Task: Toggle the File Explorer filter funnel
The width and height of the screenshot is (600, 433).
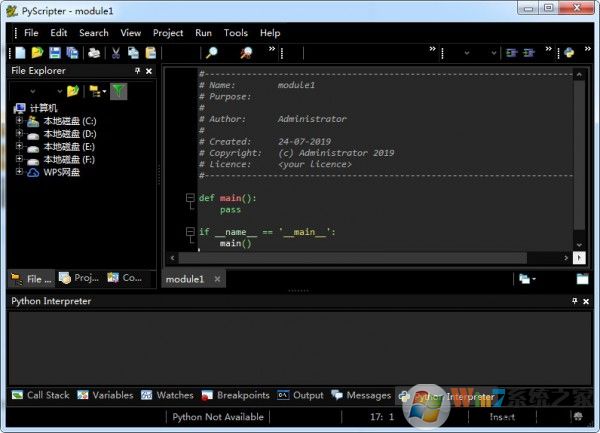Action: pos(118,91)
